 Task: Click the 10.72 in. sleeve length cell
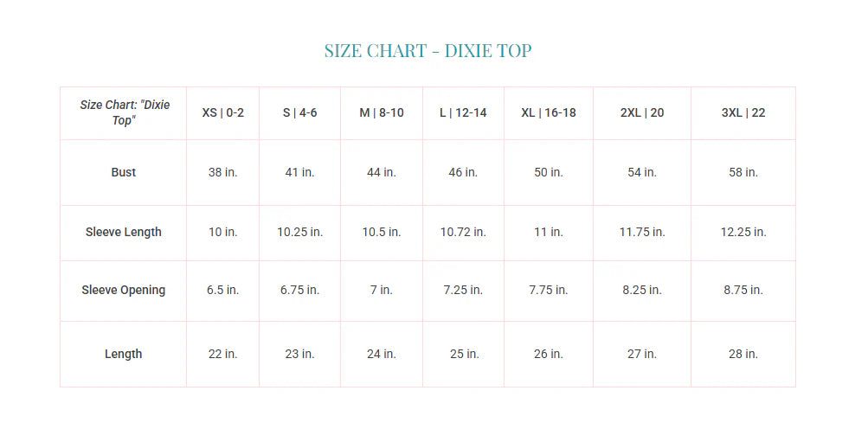point(463,232)
